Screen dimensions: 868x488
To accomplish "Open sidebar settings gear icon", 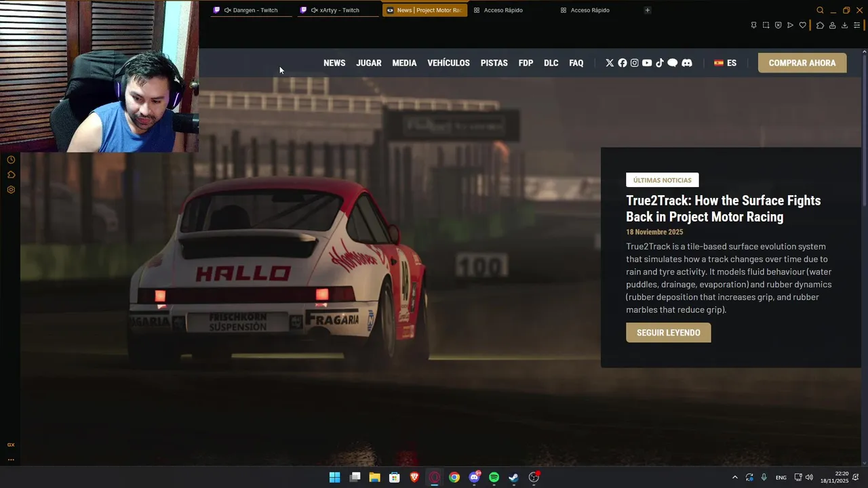I will point(11,190).
